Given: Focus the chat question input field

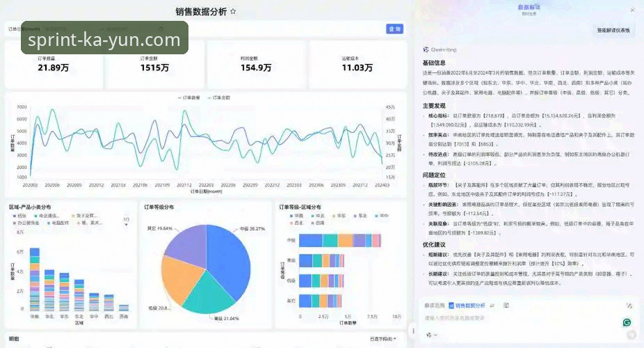Looking at the screenshot, I should [x=522, y=318].
